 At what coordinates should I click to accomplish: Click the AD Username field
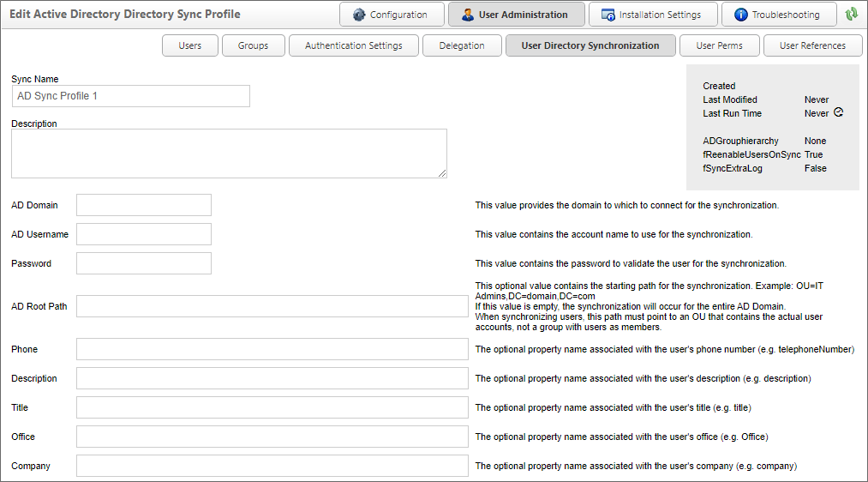point(143,234)
